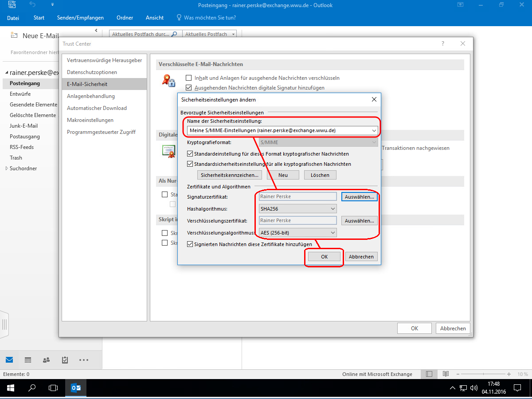The width and height of the screenshot is (532, 399).
Task: Click the Outlook icon in taskbar
Action: [x=76, y=388]
